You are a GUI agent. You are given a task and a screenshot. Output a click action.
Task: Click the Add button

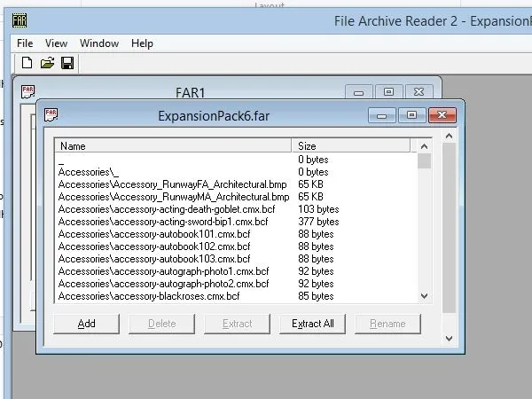point(87,324)
